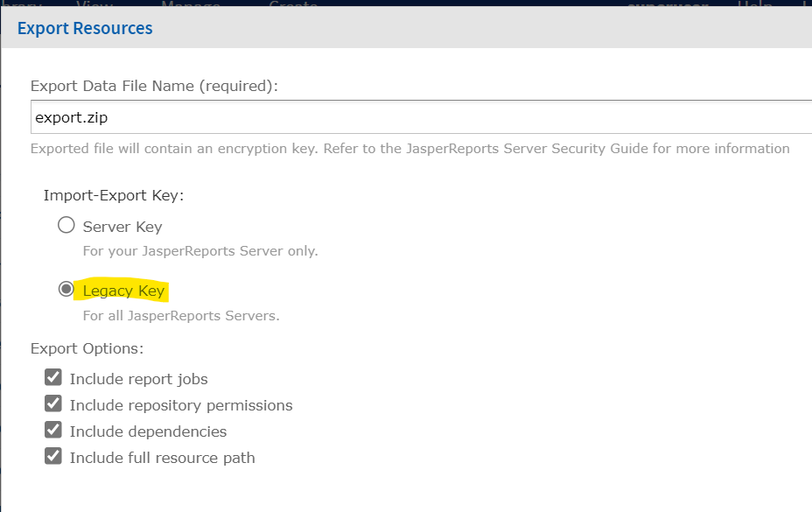This screenshot has width=812, height=512.
Task: Click the Server Key label text
Action: click(x=121, y=225)
